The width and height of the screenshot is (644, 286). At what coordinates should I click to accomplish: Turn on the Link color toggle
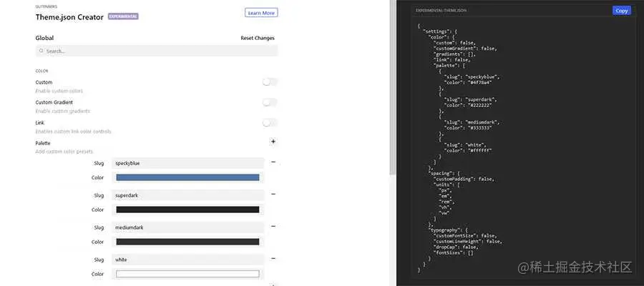tap(270, 123)
